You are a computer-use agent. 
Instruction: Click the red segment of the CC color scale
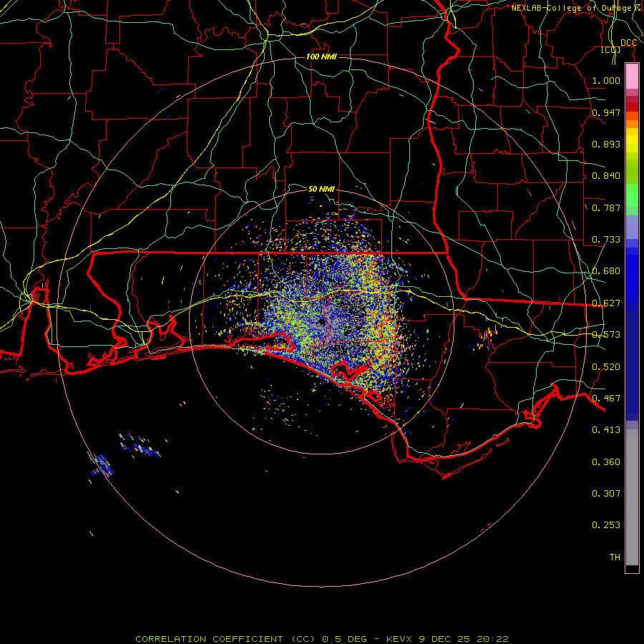(632, 107)
